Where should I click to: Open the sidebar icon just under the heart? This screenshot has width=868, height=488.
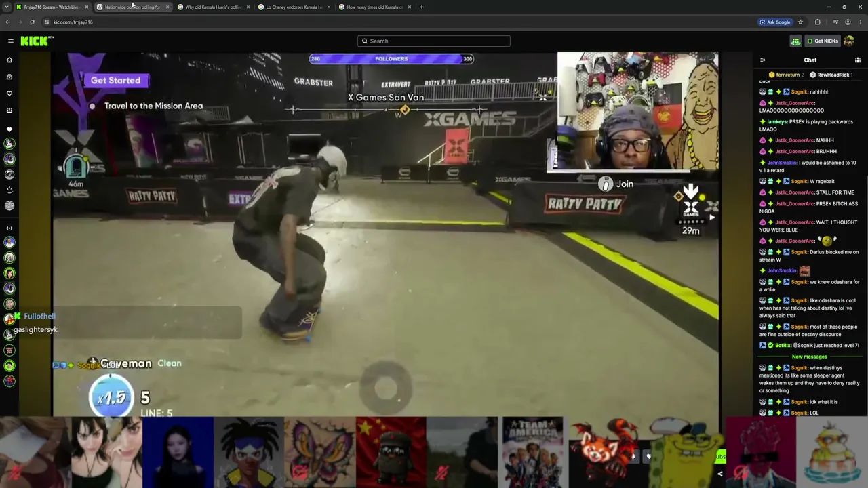[9, 110]
